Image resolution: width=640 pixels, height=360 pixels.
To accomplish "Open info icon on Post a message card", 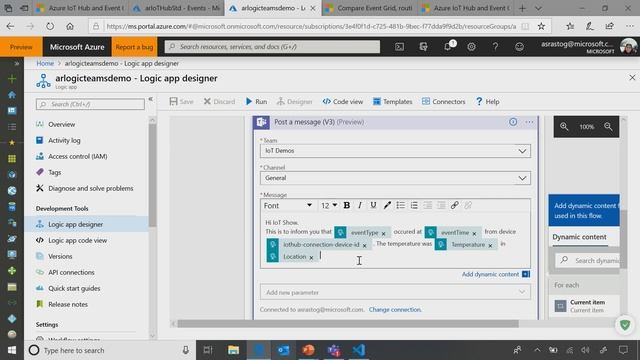I will click(x=513, y=122).
